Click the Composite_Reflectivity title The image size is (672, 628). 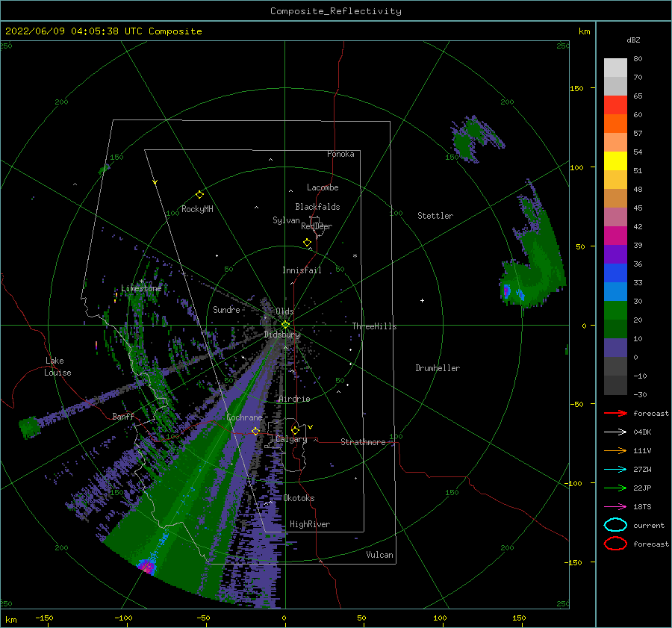336,11
